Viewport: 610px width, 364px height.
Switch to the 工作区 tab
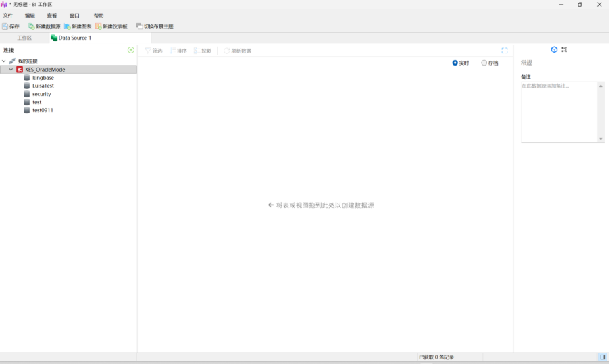tap(24, 38)
